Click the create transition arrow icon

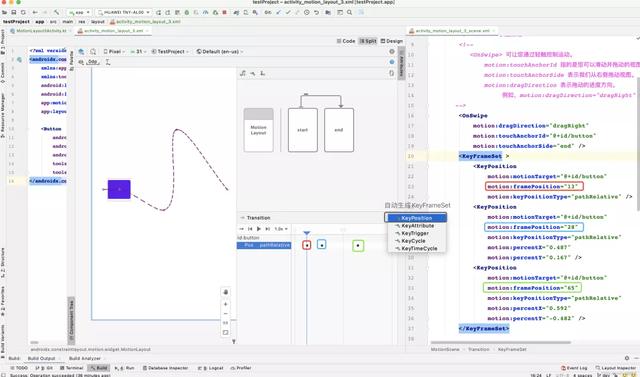[253, 73]
